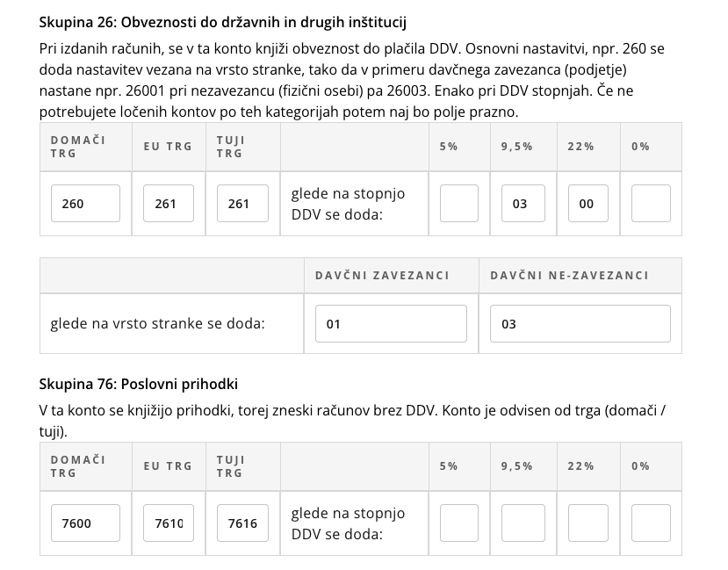Click the Domači trg field containing 7600

[x=85, y=523]
